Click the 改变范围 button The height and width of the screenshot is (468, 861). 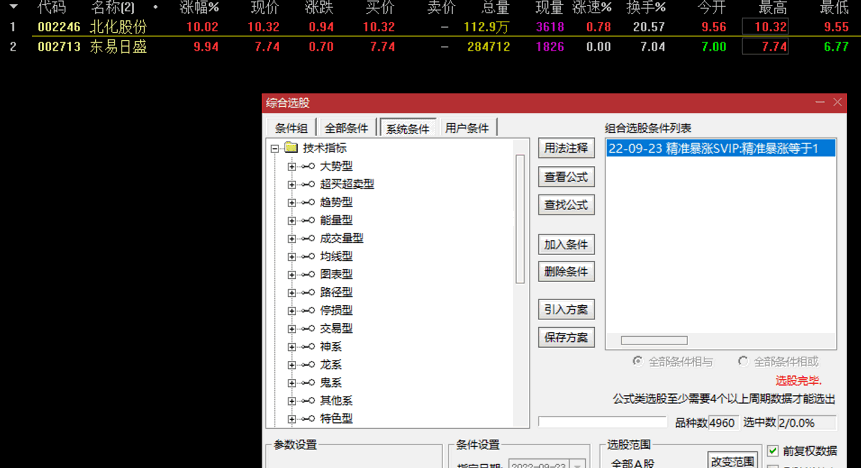(x=733, y=460)
